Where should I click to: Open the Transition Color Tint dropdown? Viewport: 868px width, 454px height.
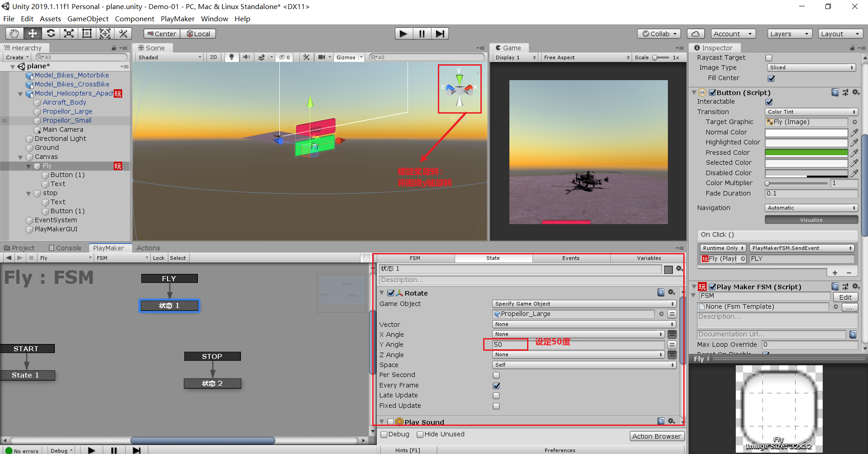[x=810, y=111]
